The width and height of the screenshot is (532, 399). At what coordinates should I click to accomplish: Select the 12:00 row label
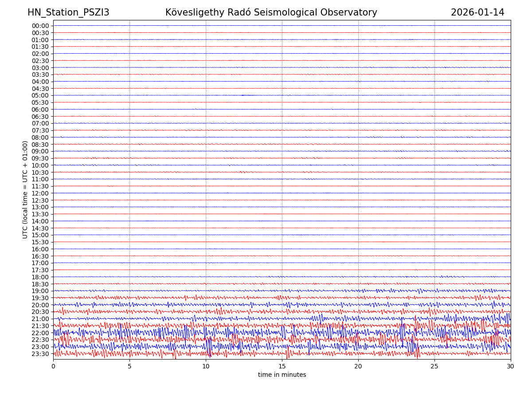click(x=40, y=193)
